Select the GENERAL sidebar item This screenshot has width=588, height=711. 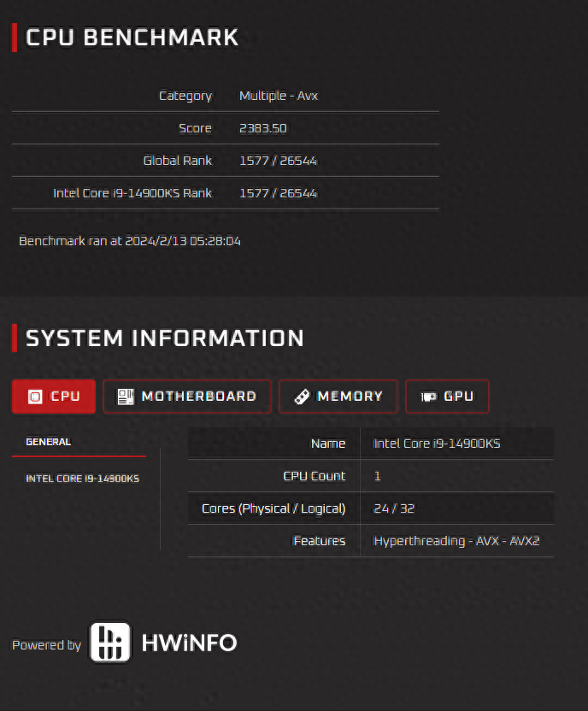point(49,442)
